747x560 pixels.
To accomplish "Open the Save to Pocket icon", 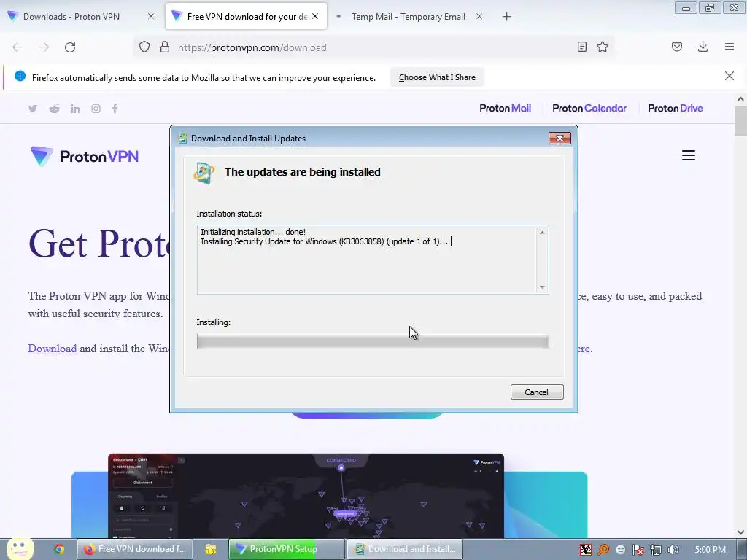I will (677, 47).
